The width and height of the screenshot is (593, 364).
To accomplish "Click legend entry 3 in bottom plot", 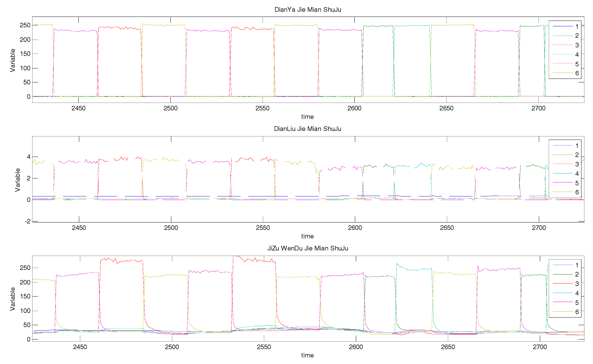I will [x=577, y=284].
